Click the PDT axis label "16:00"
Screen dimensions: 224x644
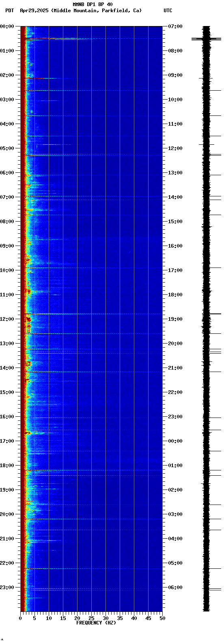[x=7, y=417]
